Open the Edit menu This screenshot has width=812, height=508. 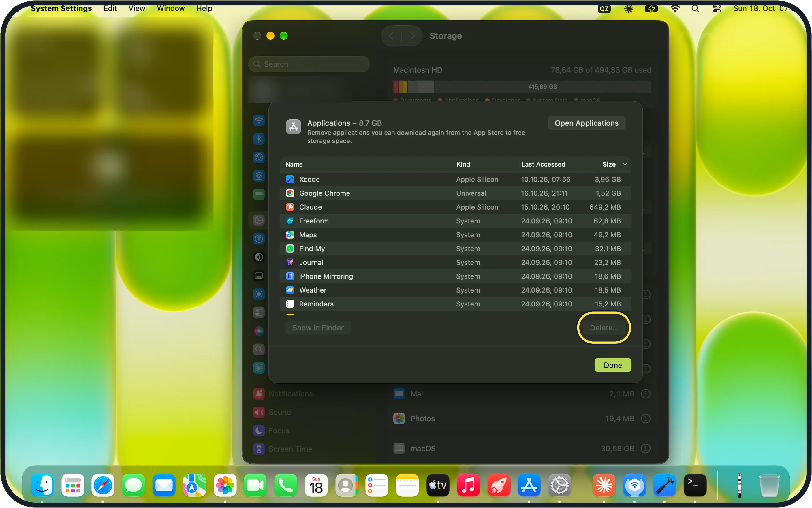(110, 8)
